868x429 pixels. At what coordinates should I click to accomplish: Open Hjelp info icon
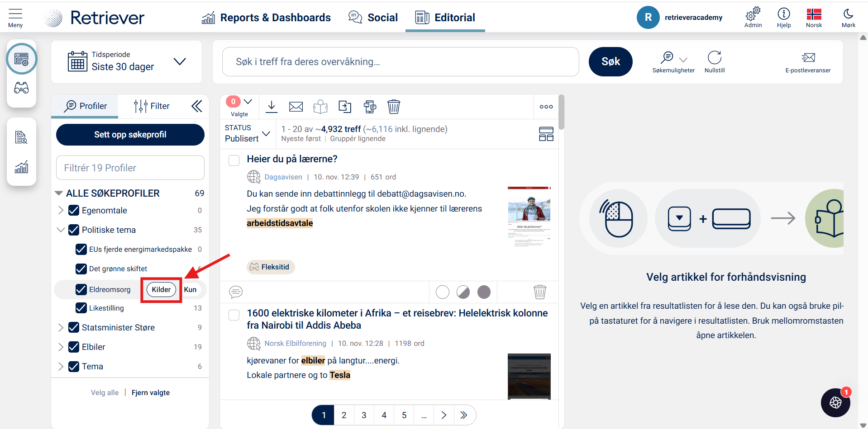point(784,18)
